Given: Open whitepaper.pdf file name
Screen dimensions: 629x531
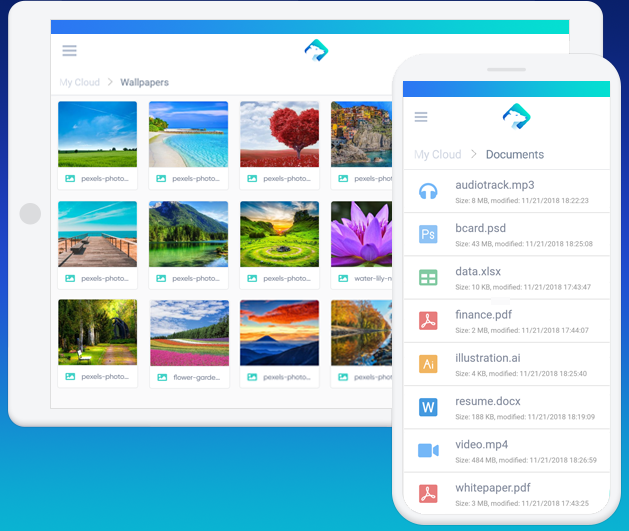Looking at the screenshot, I should (493, 488).
